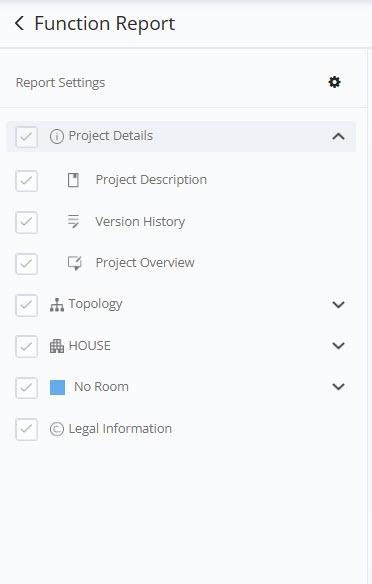Screen dimensions: 372x584
Task: Click the Project Overview icon
Action: tap(74, 263)
